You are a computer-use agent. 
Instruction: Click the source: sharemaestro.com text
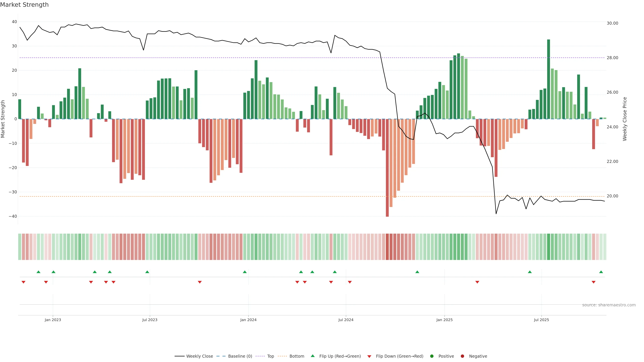pyautogui.click(x=609, y=305)
